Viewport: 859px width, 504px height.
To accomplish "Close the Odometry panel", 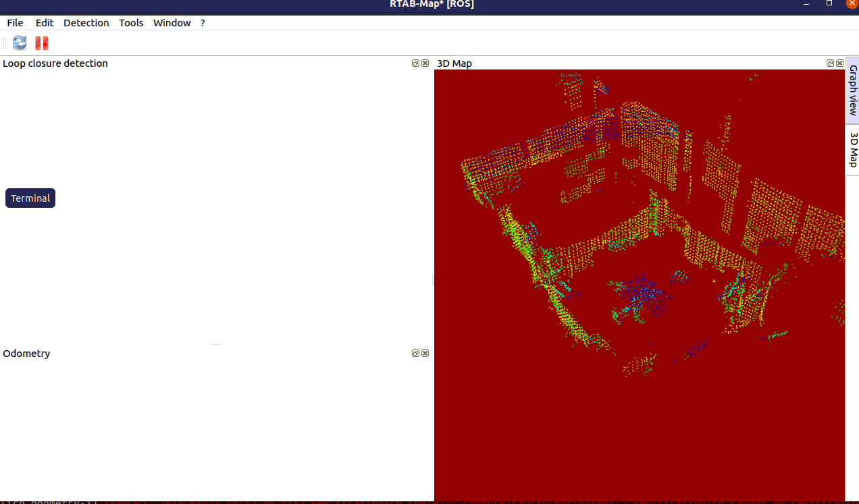I will [425, 353].
